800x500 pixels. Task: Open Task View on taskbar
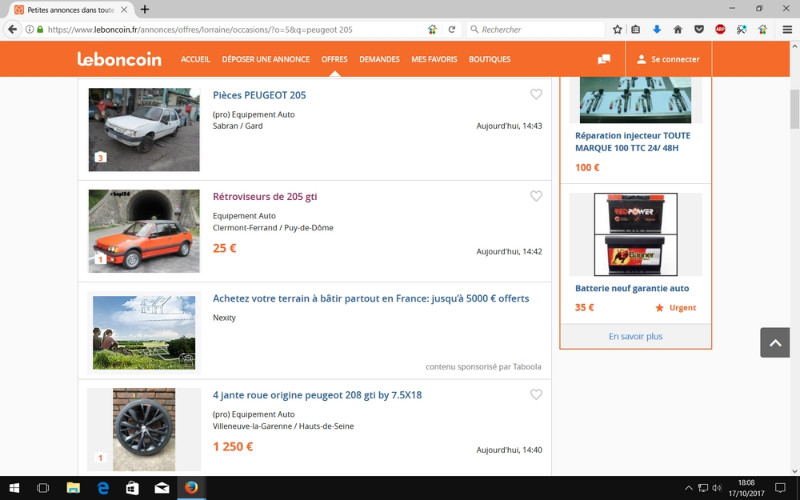[43, 488]
